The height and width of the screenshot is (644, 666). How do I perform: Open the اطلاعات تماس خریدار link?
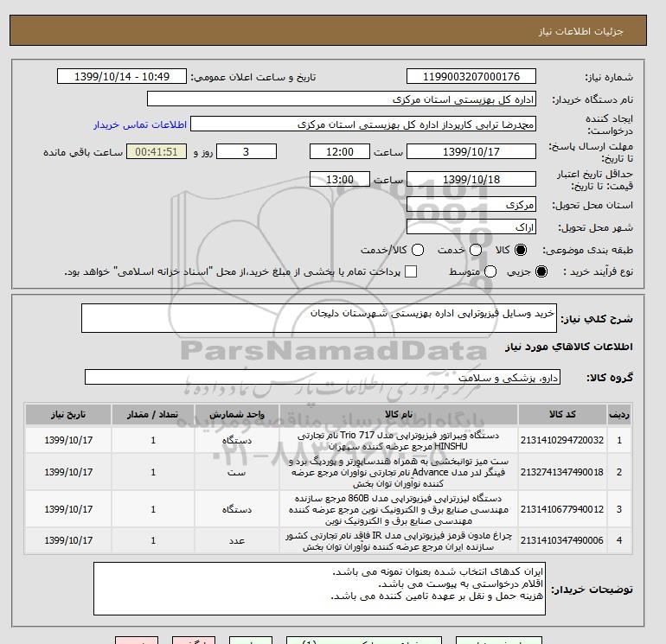[x=140, y=124]
